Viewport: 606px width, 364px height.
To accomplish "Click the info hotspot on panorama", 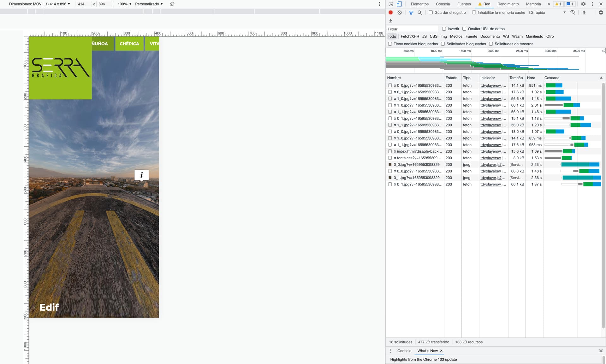I will tap(141, 175).
